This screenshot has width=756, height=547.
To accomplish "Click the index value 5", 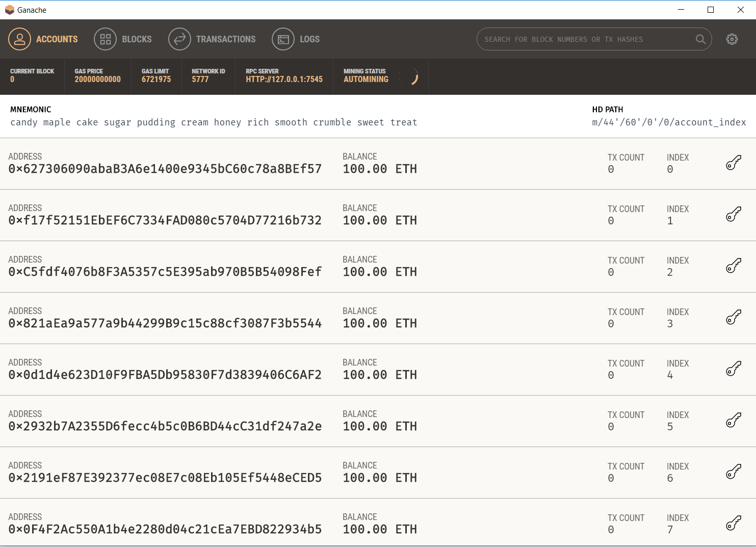I will point(670,427).
